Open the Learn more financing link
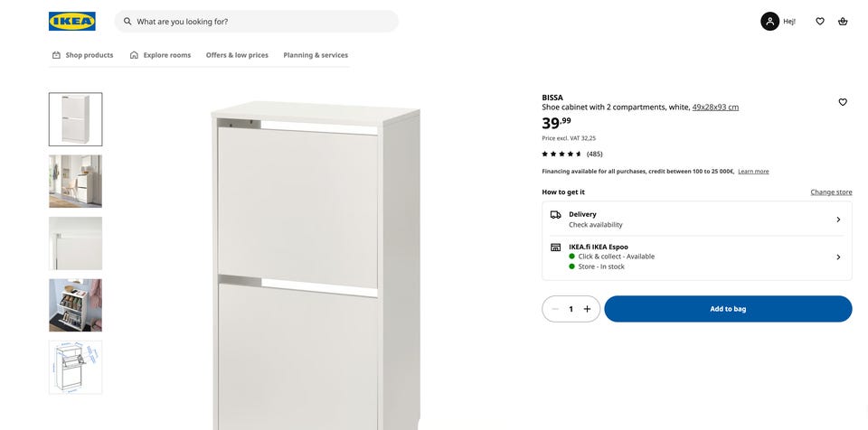The image size is (868, 430). [x=753, y=172]
